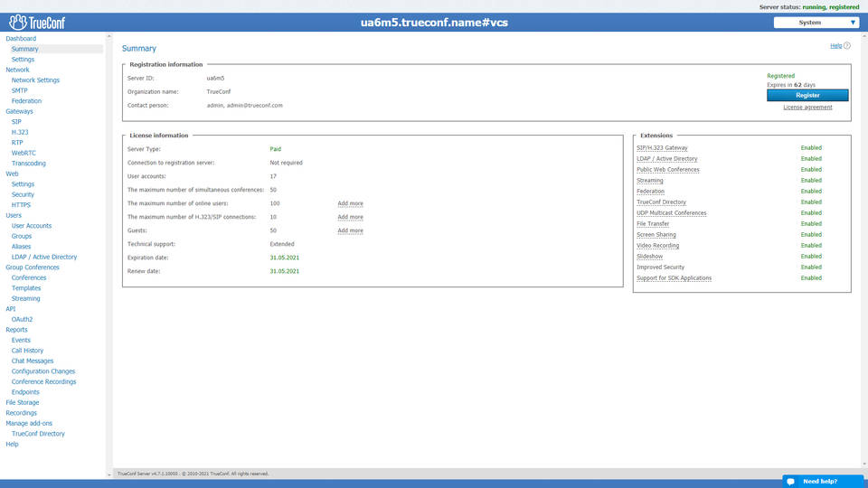The image size is (868, 488).
Task: Open the Aliases page
Action: (21, 247)
